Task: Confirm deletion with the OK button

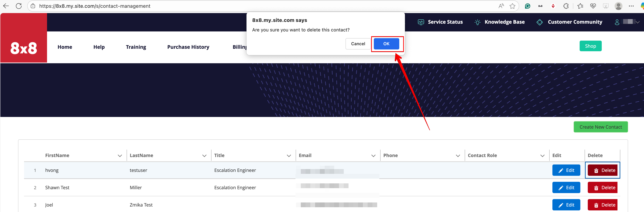Action: click(386, 44)
